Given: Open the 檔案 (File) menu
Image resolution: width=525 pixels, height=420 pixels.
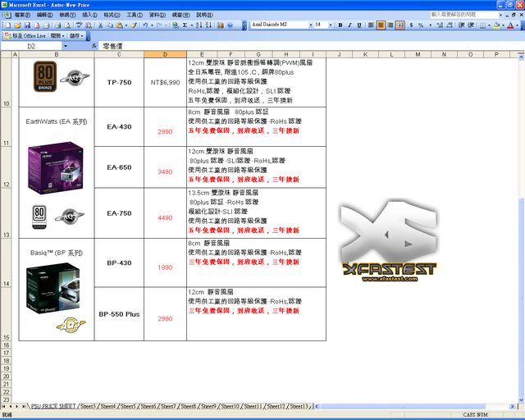Looking at the screenshot, I should [x=22, y=15].
